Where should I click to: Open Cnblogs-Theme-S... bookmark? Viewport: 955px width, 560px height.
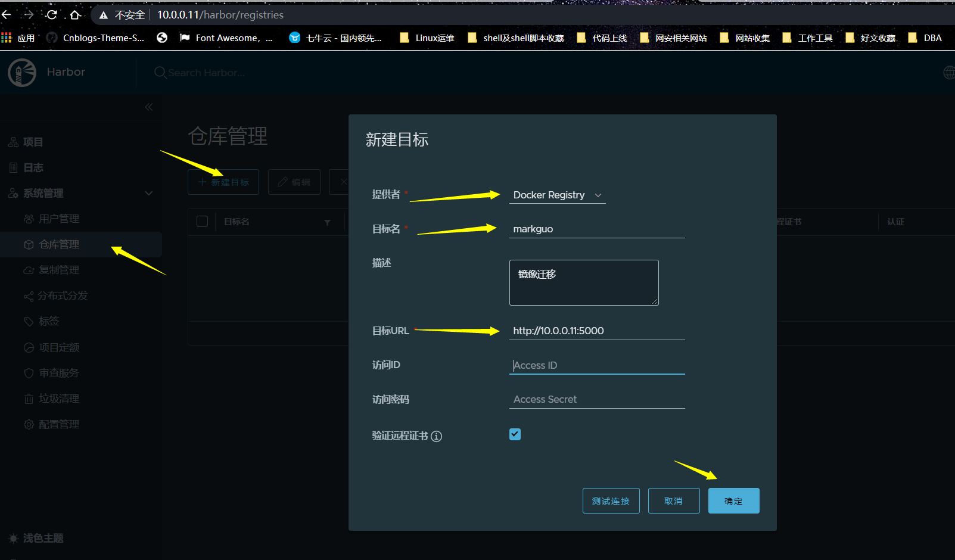96,38
